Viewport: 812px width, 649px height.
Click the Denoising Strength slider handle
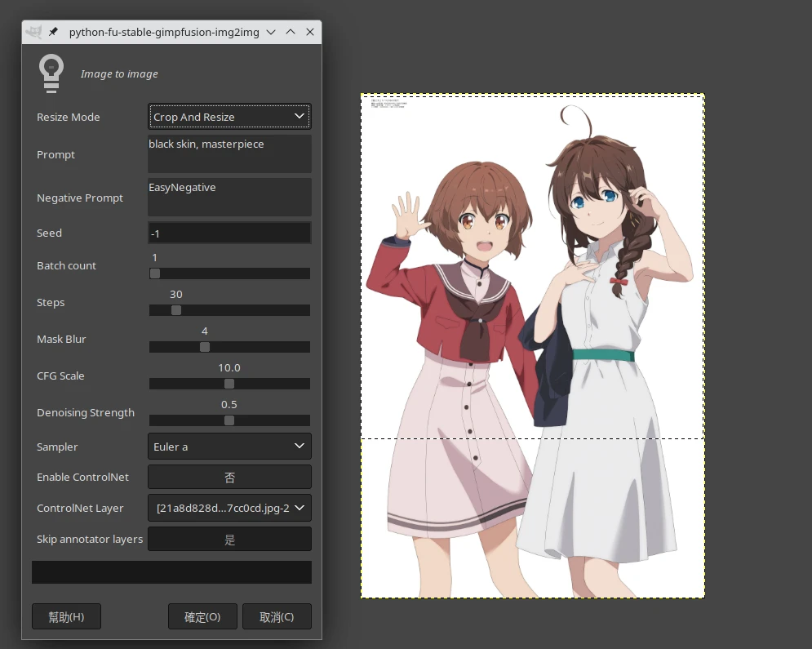point(229,420)
